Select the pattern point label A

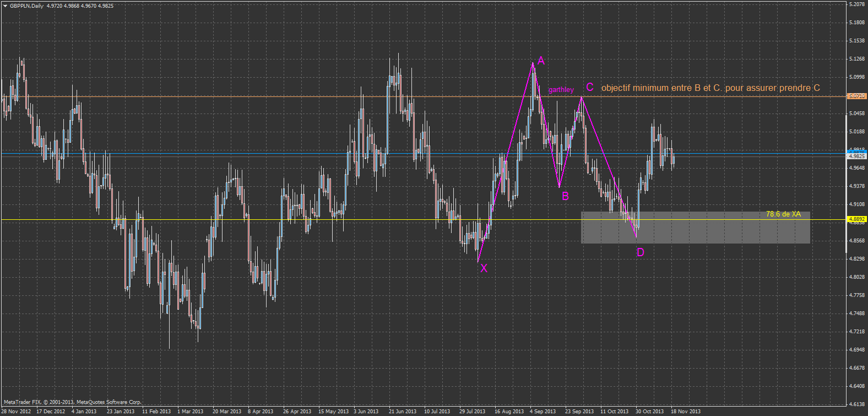(541, 61)
